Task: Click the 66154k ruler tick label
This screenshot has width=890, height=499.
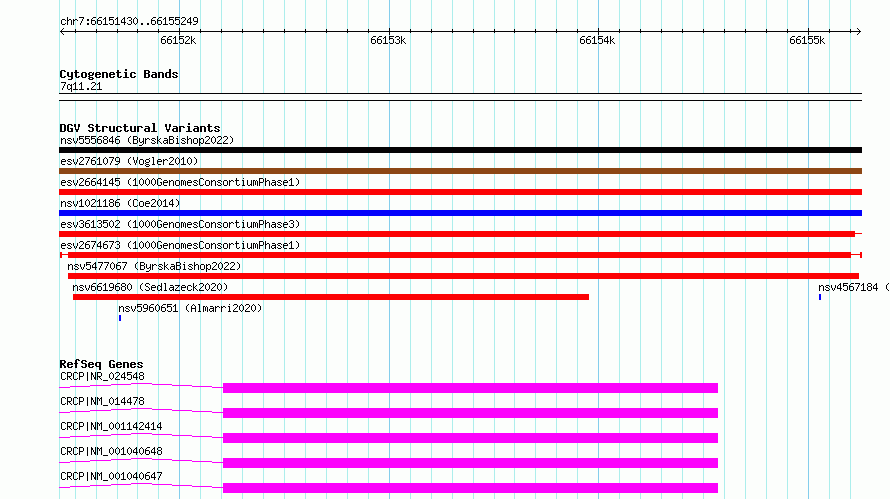Action: tap(597, 41)
